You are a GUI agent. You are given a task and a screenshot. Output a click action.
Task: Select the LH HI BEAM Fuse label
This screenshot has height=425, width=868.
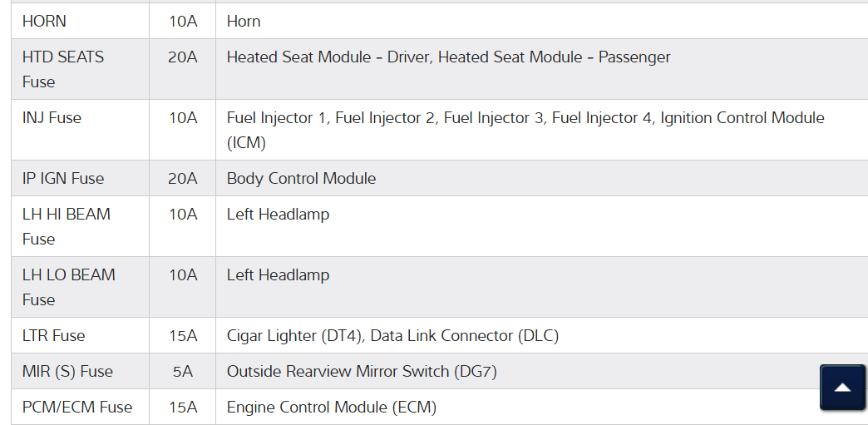(x=66, y=226)
